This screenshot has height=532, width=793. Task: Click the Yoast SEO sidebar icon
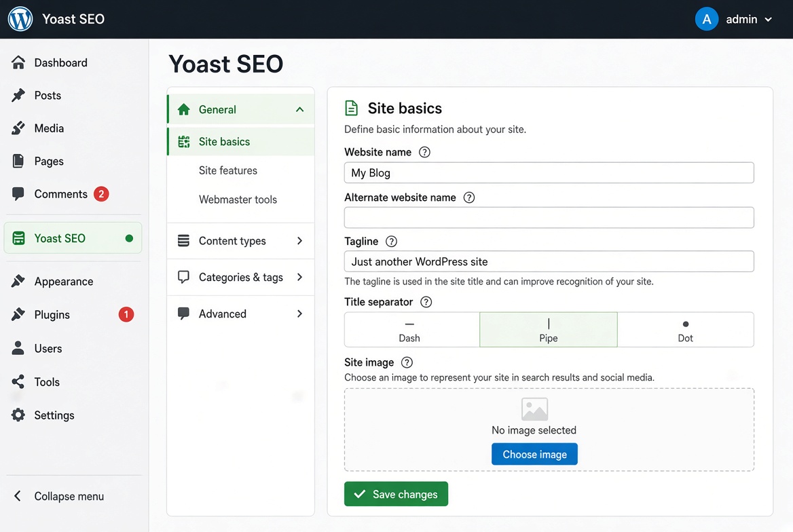(19, 238)
